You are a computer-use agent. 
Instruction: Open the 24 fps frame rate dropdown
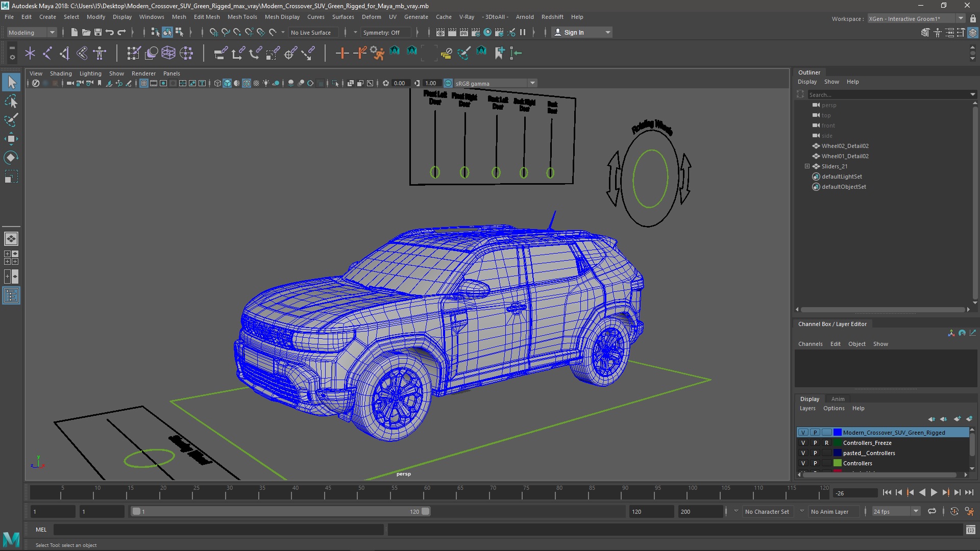coord(896,511)
